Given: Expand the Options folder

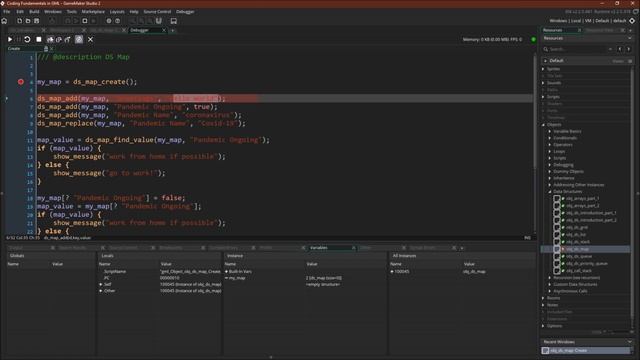Looking at the screenshot, I should pyautogui.click(x=544, y=326).
